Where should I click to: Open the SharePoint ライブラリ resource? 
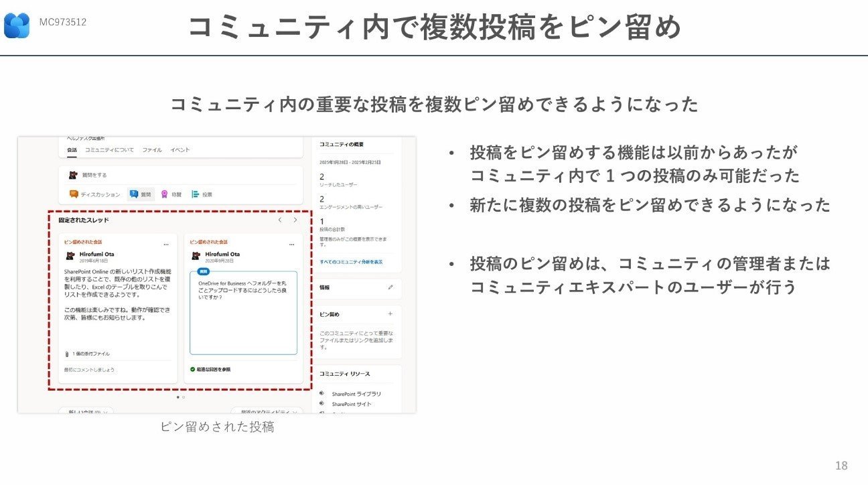click(351, 394)
